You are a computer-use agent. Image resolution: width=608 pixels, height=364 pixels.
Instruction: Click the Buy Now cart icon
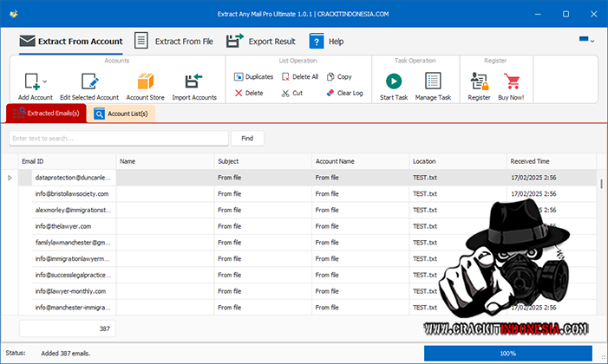[x=511, y=81]
